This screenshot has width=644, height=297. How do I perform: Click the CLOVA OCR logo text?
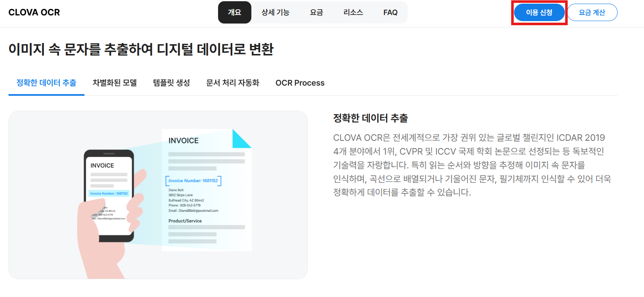(x=34, y=13)
